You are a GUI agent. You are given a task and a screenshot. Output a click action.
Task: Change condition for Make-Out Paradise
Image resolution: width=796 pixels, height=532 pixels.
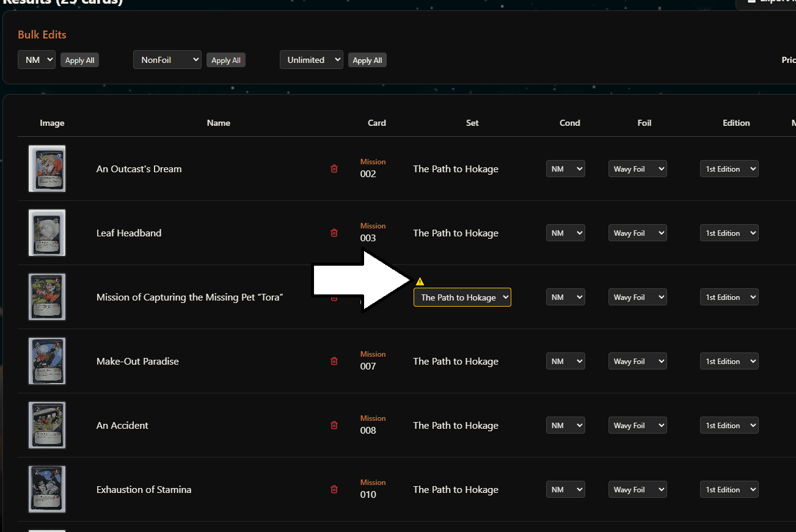point(565,362)
